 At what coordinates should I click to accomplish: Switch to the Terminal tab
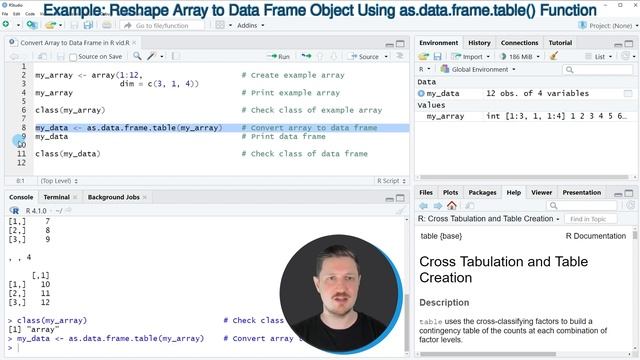57,197
